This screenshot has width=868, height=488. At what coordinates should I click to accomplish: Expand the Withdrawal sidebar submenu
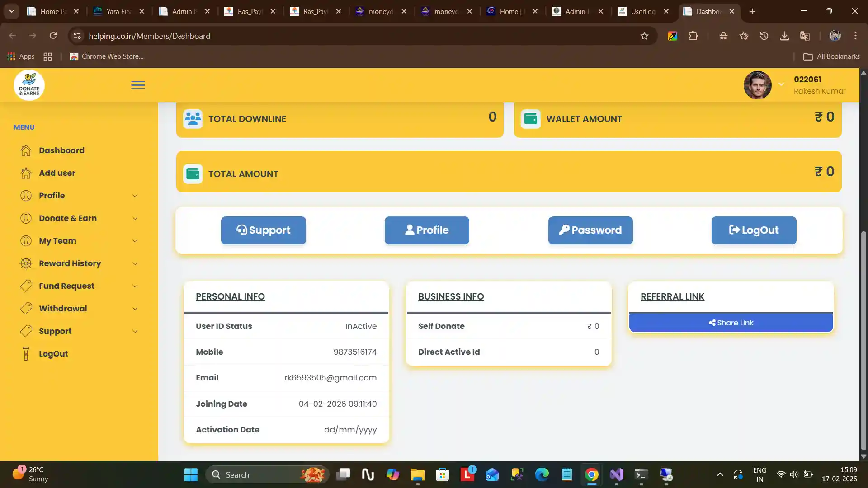tap(135, 309)
